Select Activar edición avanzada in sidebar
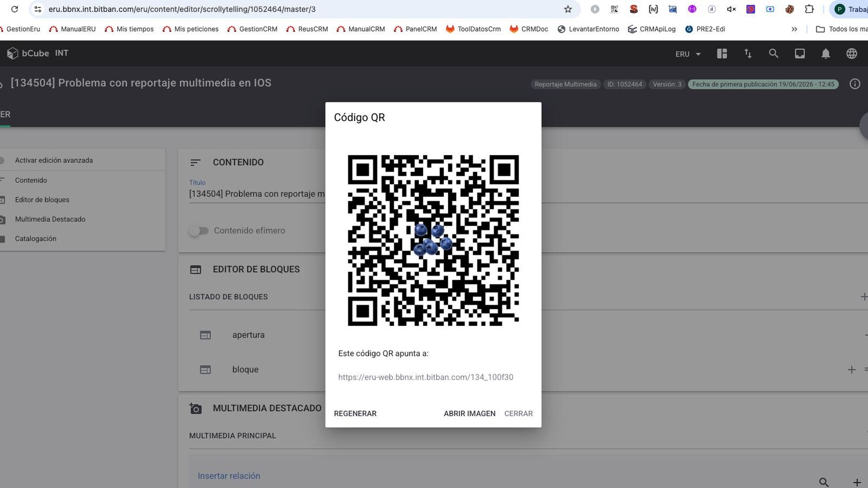Image resolution: width=868 pixels, height=488 pixels. [54, 160]
